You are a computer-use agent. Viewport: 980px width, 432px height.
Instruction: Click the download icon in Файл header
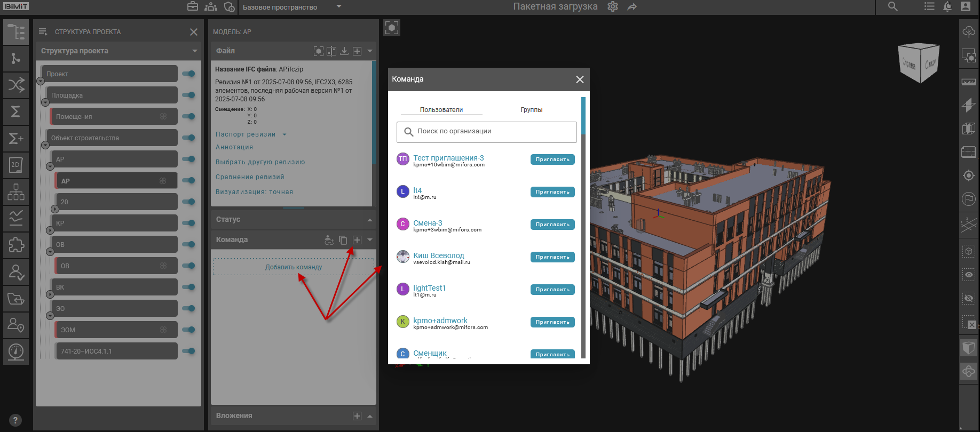pos(344,51)
